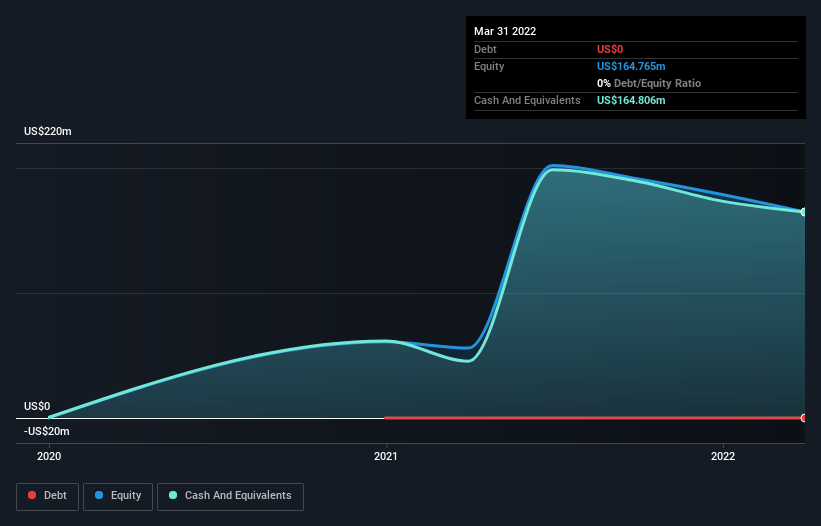
Task: Click the Cash And Equivalents end-point marker
Action: click(x=803, y=212)
